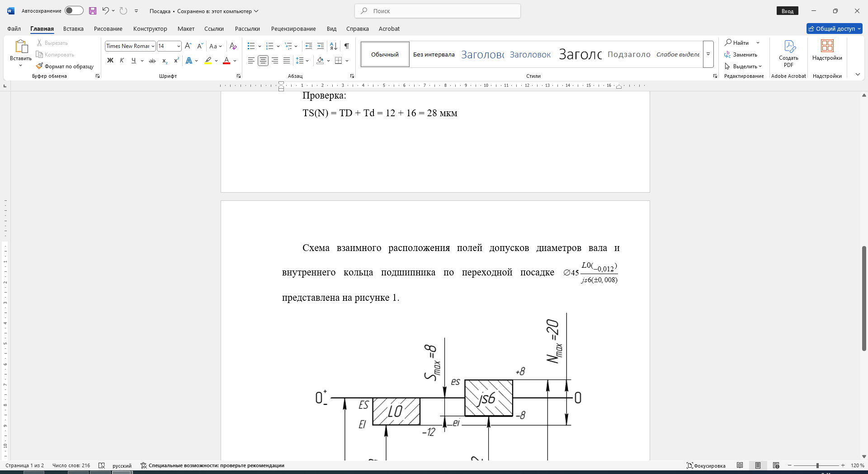The width and height of the screenshot is (868, 474).
Task: Open the Add-ins (Надстройки) icon
Action: point(827,50)
